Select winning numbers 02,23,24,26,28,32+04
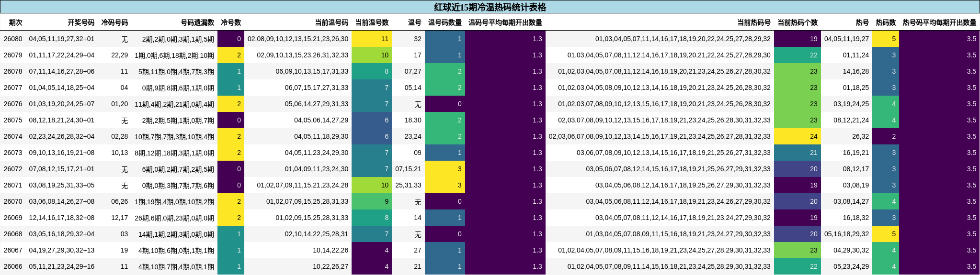The width and height of the screenshot is (980, 275). tap(62, 136)
